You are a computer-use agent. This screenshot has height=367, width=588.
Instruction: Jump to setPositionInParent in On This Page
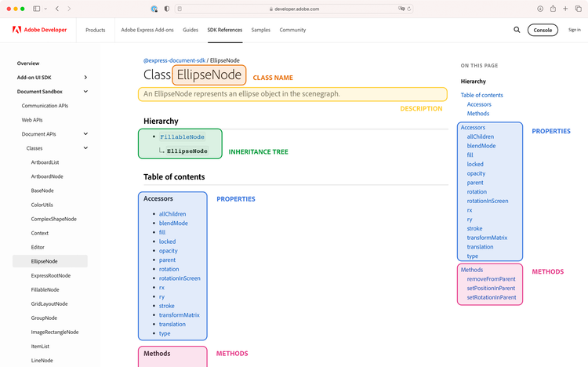[x=491, y=288]
